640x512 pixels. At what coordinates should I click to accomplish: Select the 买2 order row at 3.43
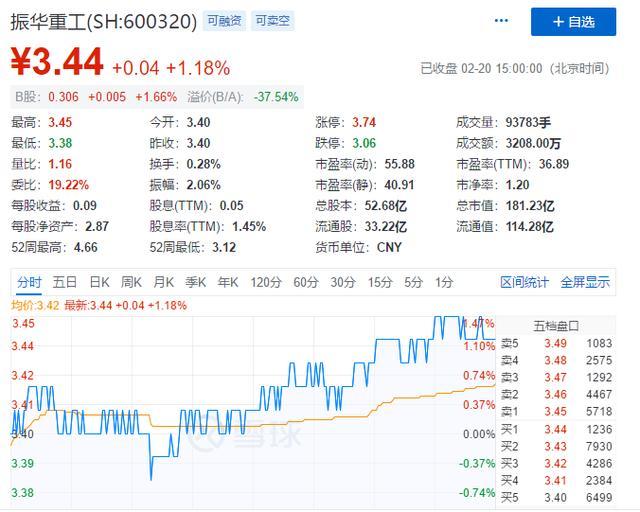556,447
